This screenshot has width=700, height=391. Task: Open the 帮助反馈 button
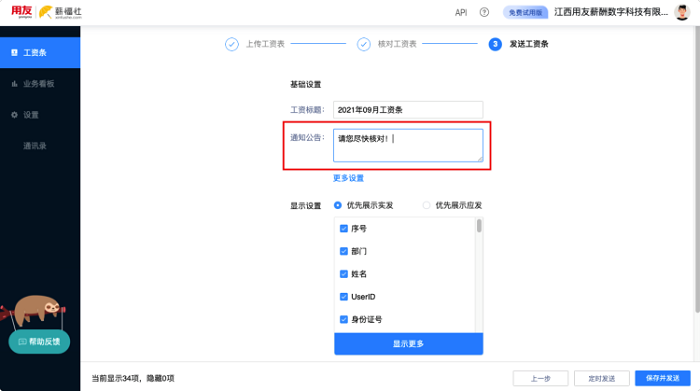point(39,342)
